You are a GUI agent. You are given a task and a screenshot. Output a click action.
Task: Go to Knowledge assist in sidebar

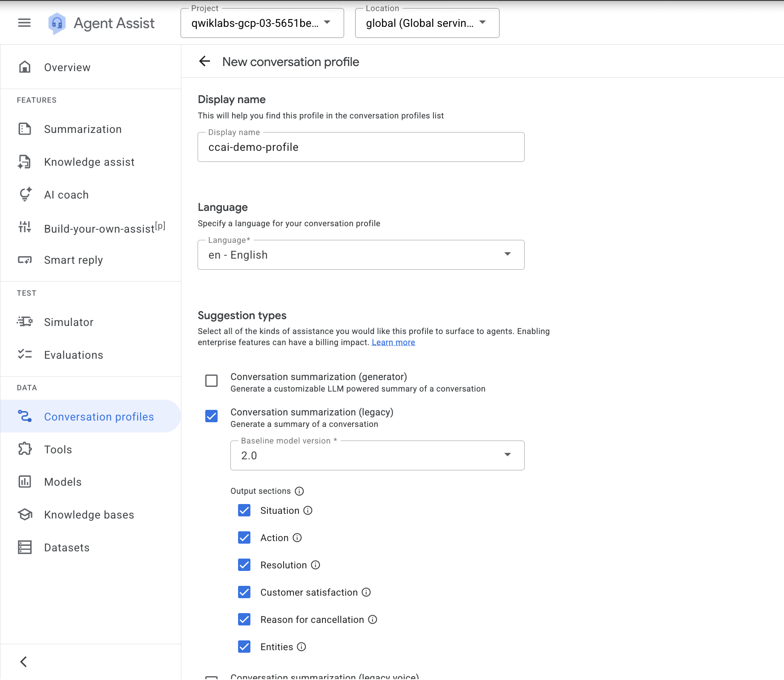(89, 162)
